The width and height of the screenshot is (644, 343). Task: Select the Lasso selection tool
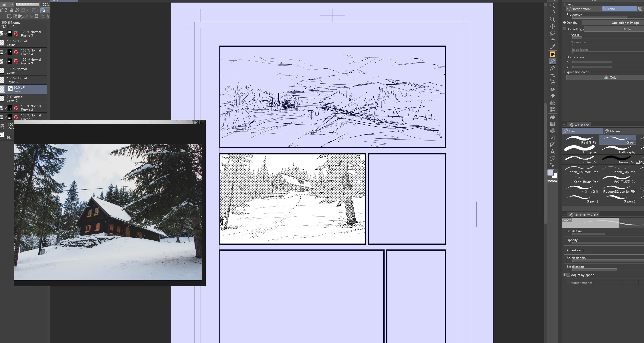[x=552, y=33]
